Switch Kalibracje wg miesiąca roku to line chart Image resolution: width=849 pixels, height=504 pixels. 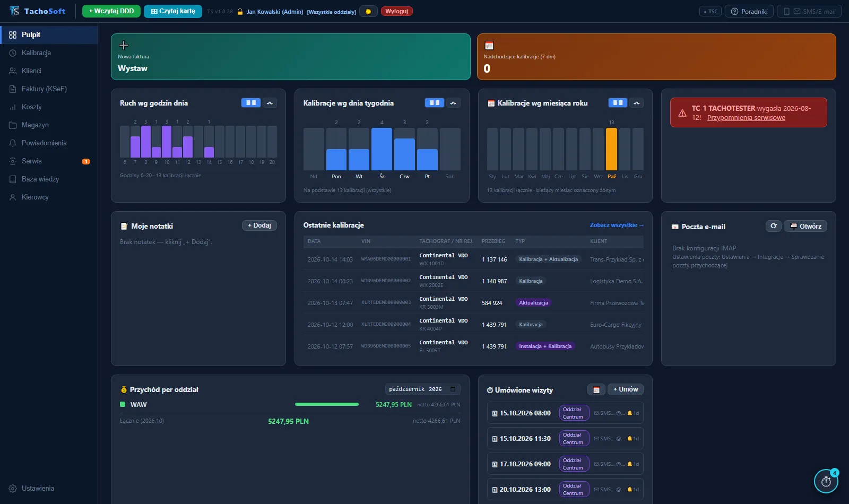pyautogui.click(x=637, y=103)
